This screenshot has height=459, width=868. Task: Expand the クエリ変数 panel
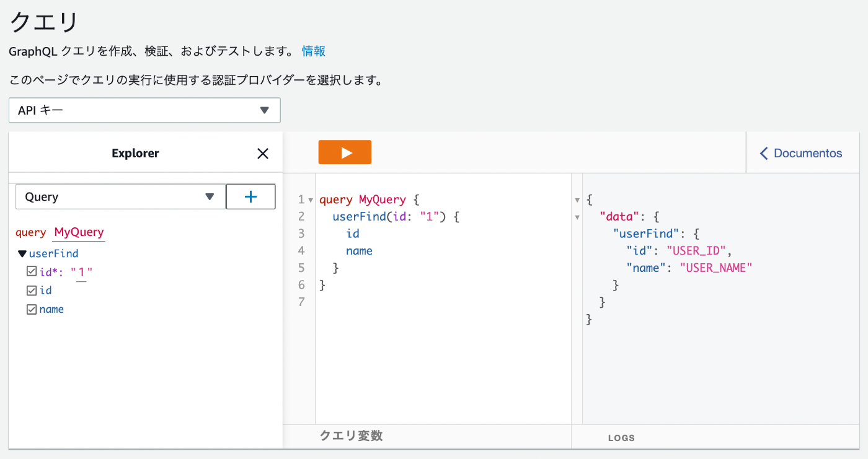click(351, 436)
